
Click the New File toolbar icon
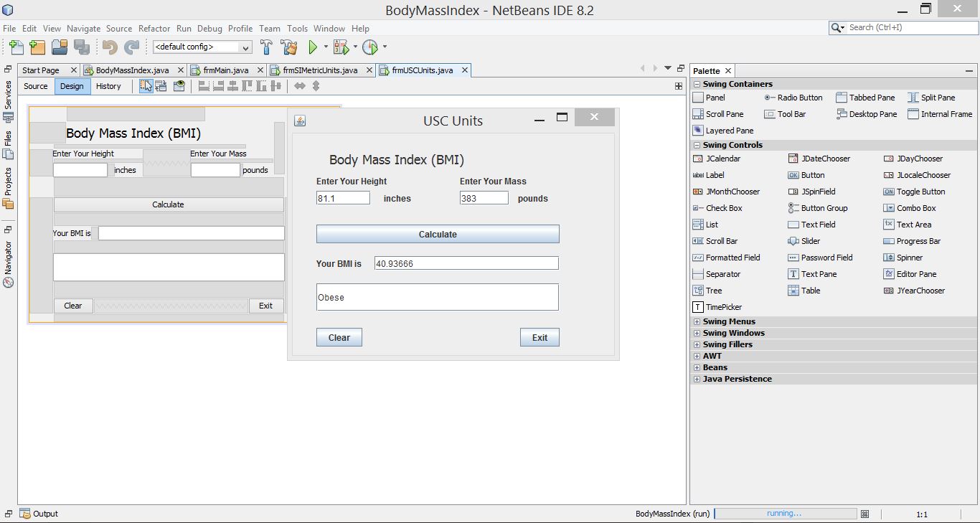[16, 47]
